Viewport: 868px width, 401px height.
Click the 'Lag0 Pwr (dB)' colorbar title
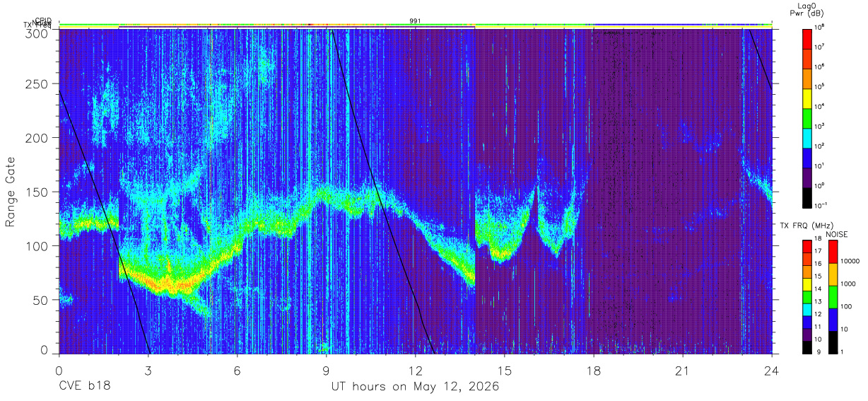(x=809, y=8)
